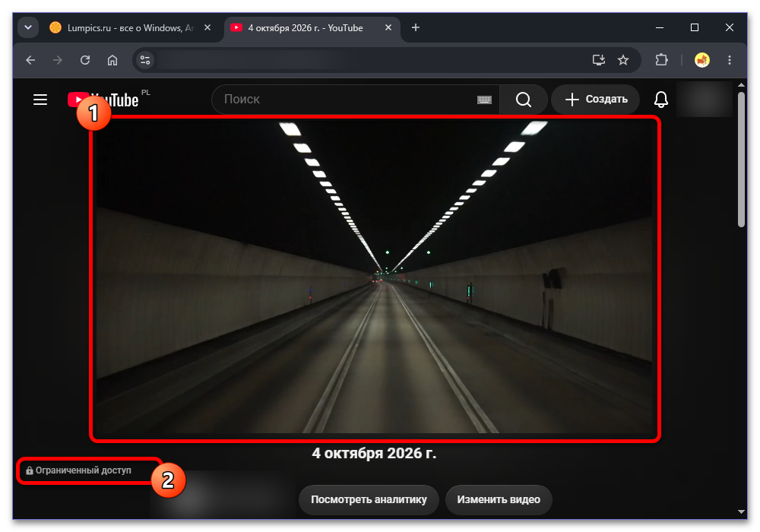Click the Ограниченный доступ privacy label
Viewport: 760px width, 532px height.
[78, 470]
